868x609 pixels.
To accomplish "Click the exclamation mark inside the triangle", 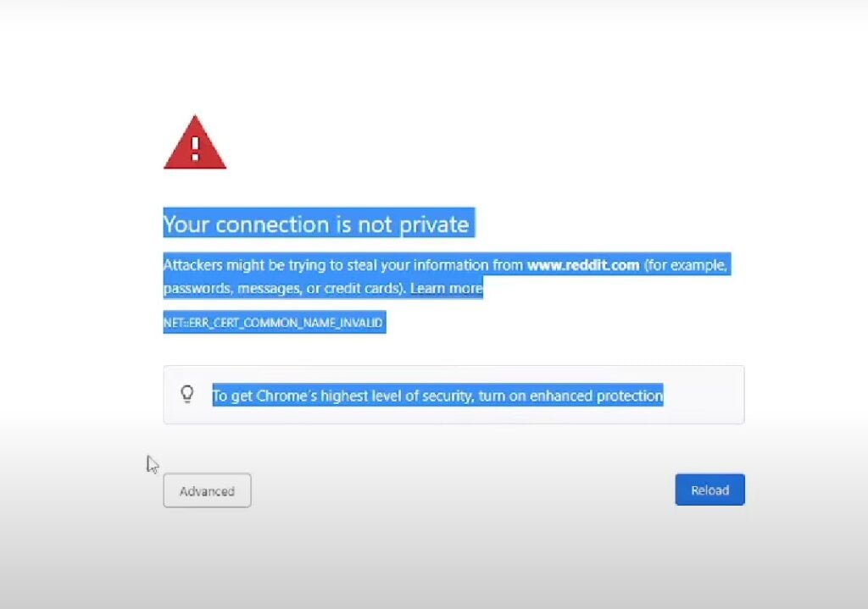I will pyautogui.click(x=195, y=150).
